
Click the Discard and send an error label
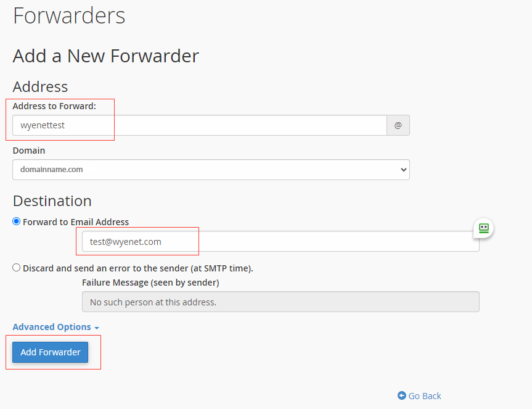137,268
